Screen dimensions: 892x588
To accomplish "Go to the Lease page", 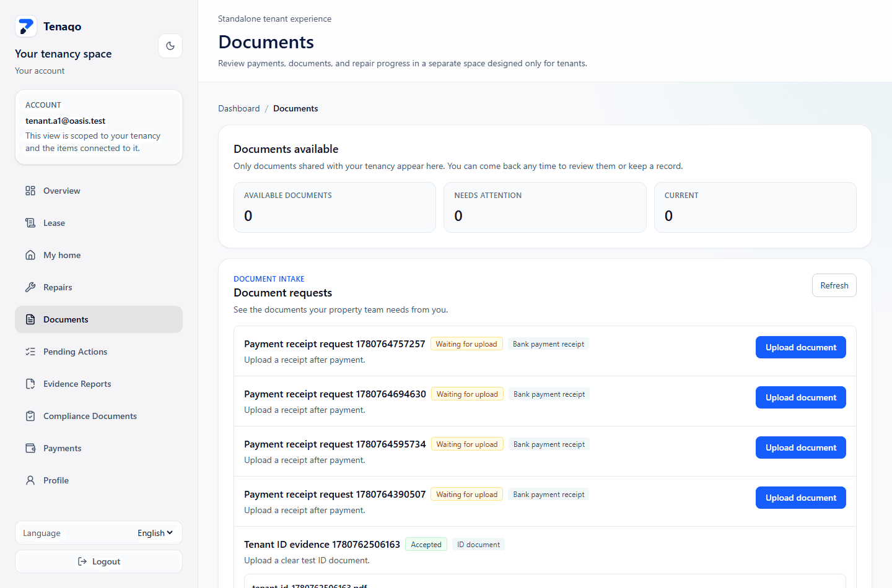I will (x=98, y=223).
